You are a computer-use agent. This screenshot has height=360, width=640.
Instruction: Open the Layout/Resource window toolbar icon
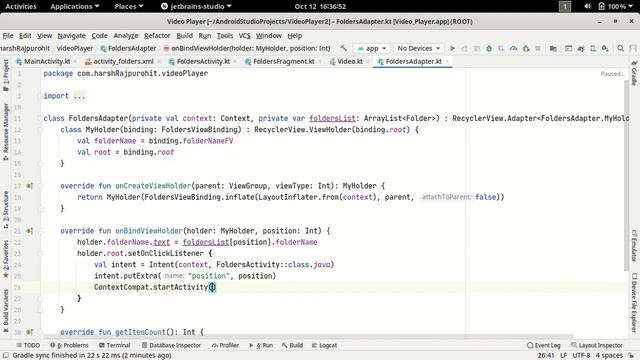(568, 48)
